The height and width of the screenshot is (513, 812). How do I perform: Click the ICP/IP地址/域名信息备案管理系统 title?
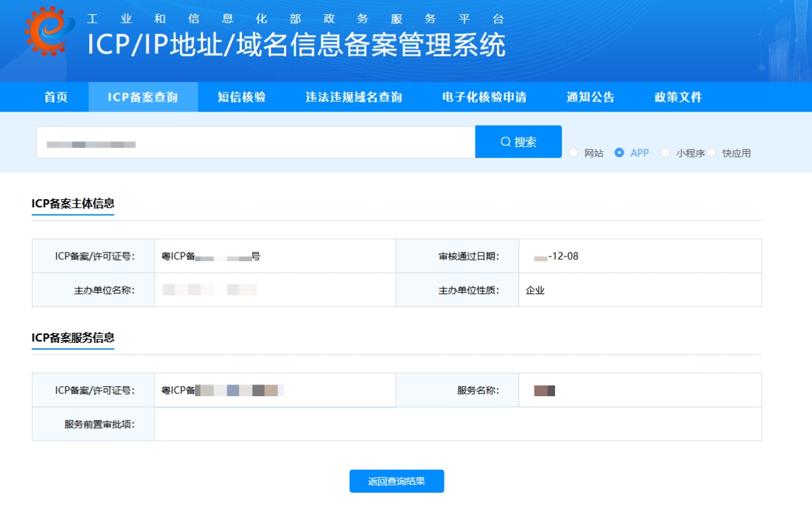coord(296,45)
